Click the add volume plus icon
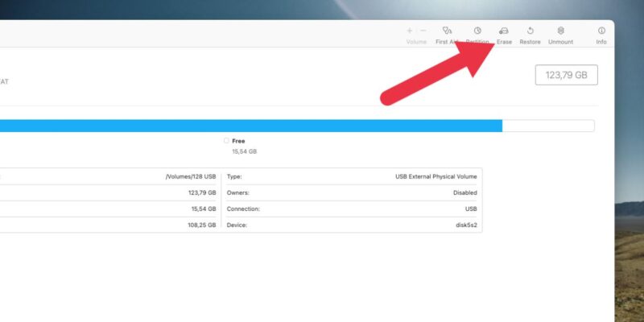This screenshot has height=322, width=644. [x=409, y=31]
